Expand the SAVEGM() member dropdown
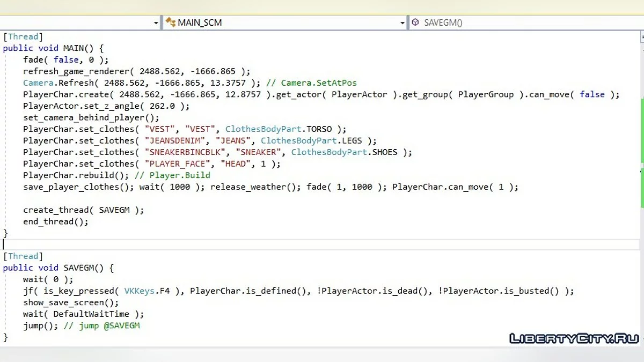644x362 pixels. pos(443,23)
